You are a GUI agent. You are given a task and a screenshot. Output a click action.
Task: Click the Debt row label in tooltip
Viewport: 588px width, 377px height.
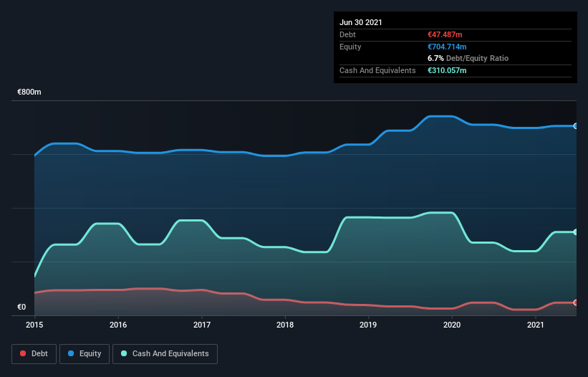(347, 34)
